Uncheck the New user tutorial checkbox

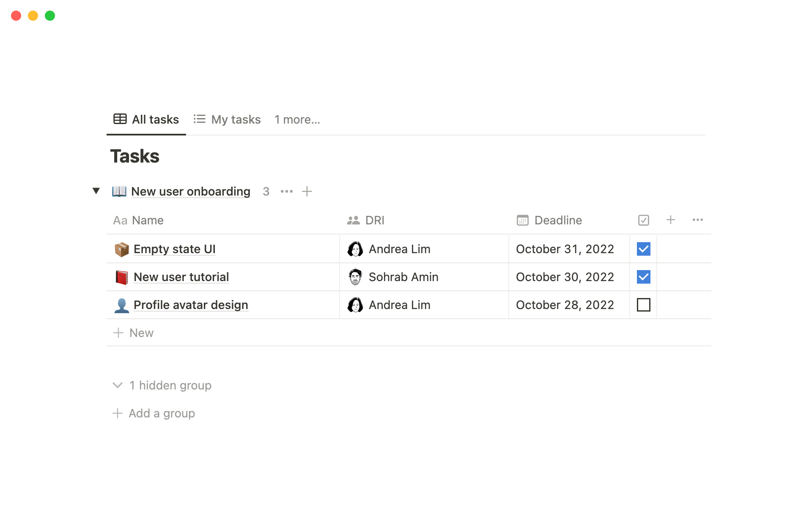pos(644,277)
